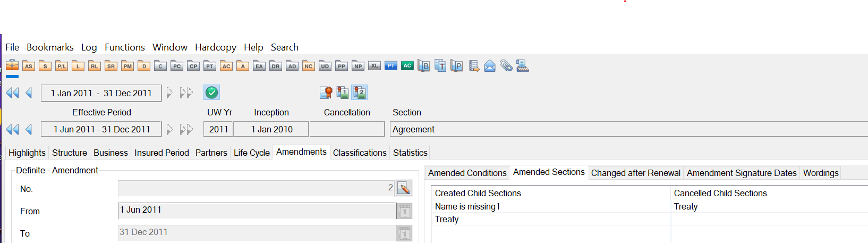
Task: Click the certificate ribbon document icon
Action: (x=326, y=93)
